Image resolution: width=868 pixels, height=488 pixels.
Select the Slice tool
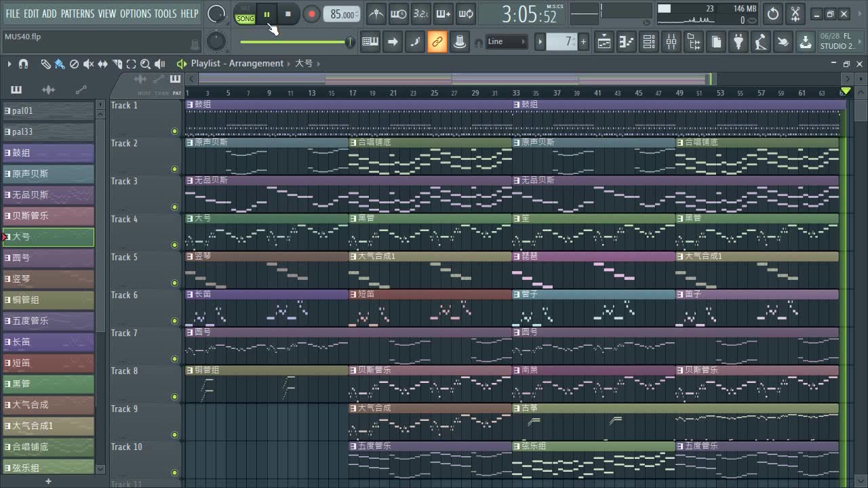(117, 64)
